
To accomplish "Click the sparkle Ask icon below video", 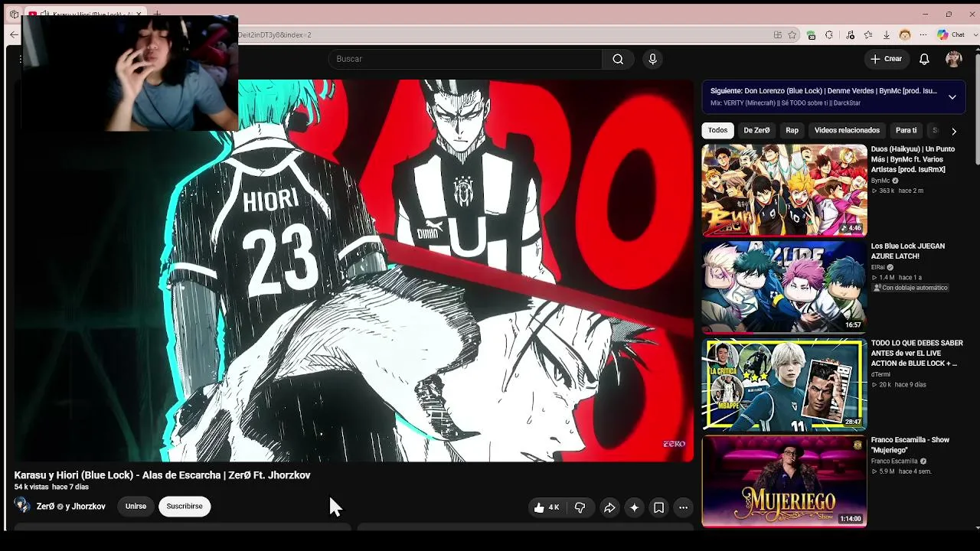I will pos(634,507).
